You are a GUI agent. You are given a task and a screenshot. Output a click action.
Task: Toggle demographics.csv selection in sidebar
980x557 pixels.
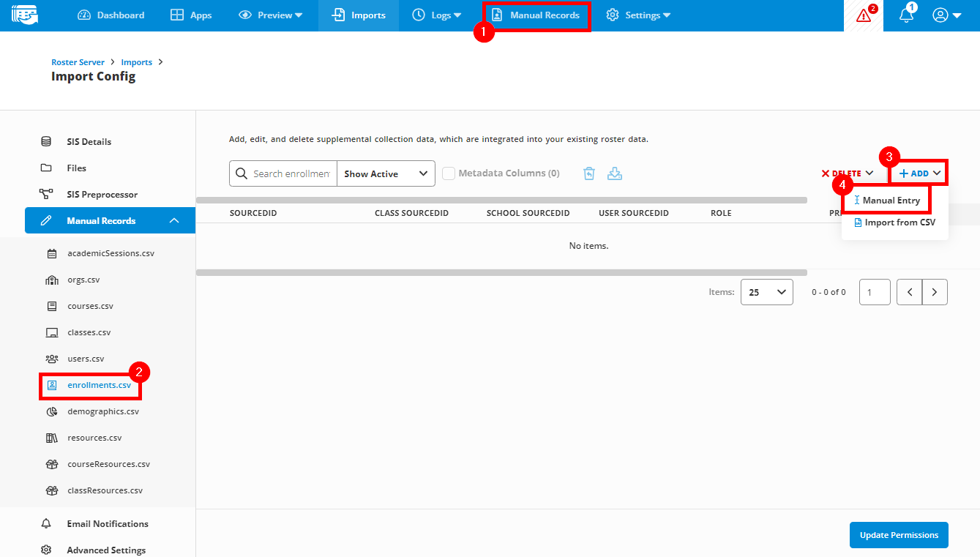point(101,411)
